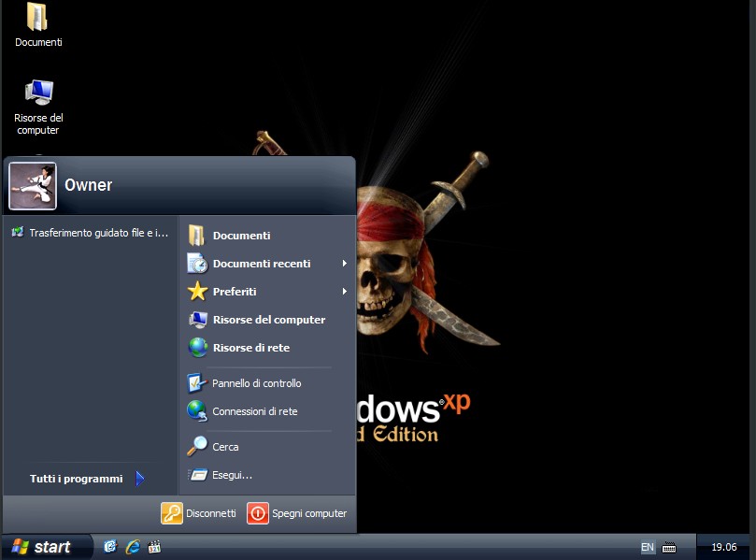The image size is (756, 560).
Task: Click the Owner user name
Action: pos(88,185)
